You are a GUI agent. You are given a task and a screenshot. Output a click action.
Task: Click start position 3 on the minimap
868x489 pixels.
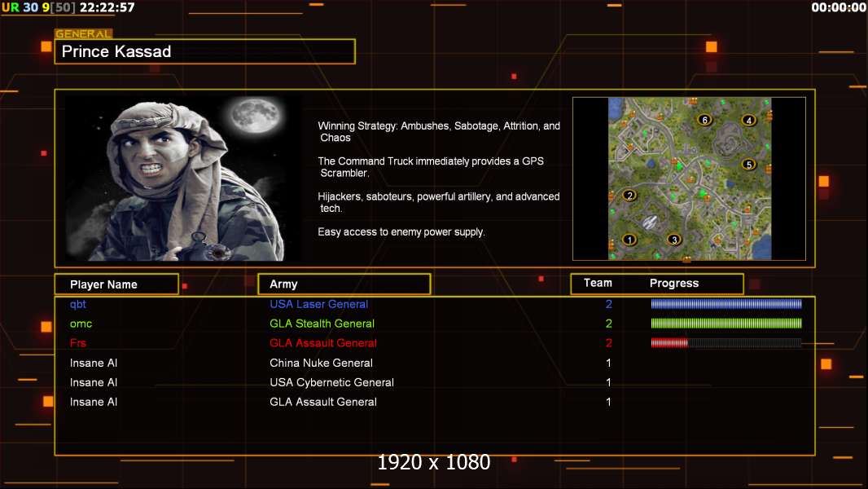[x=673, y=240]
